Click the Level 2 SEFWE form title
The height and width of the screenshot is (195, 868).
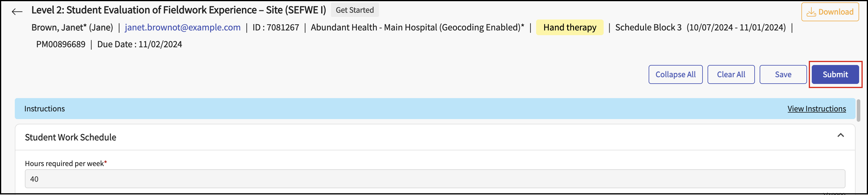click(x=179, y=10)
